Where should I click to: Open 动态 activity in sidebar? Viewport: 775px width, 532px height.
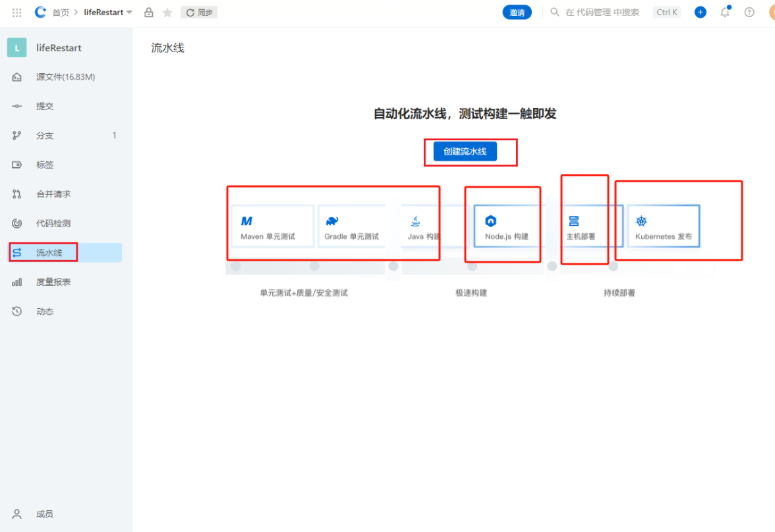point(65,311)
